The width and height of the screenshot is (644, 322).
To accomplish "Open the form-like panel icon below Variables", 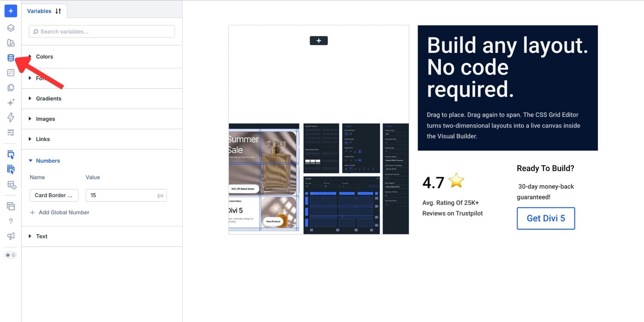I will pos(11,73).
